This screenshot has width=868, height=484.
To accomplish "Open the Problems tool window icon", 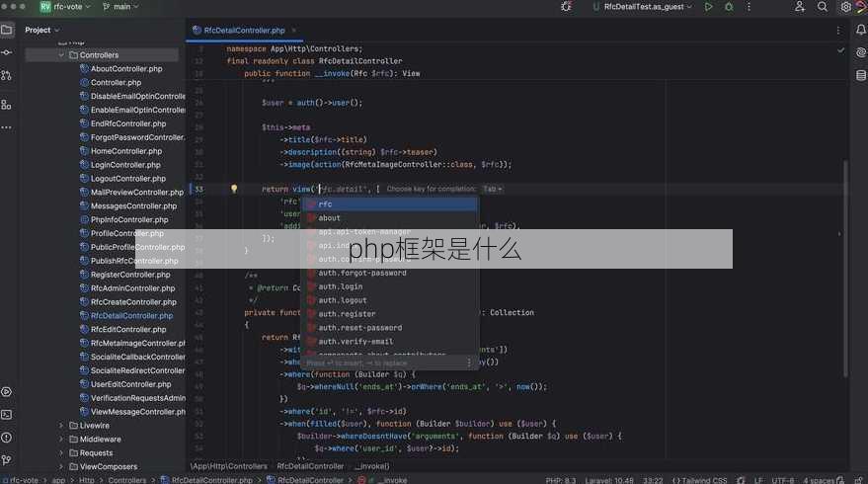I will [x=7, y=438].
